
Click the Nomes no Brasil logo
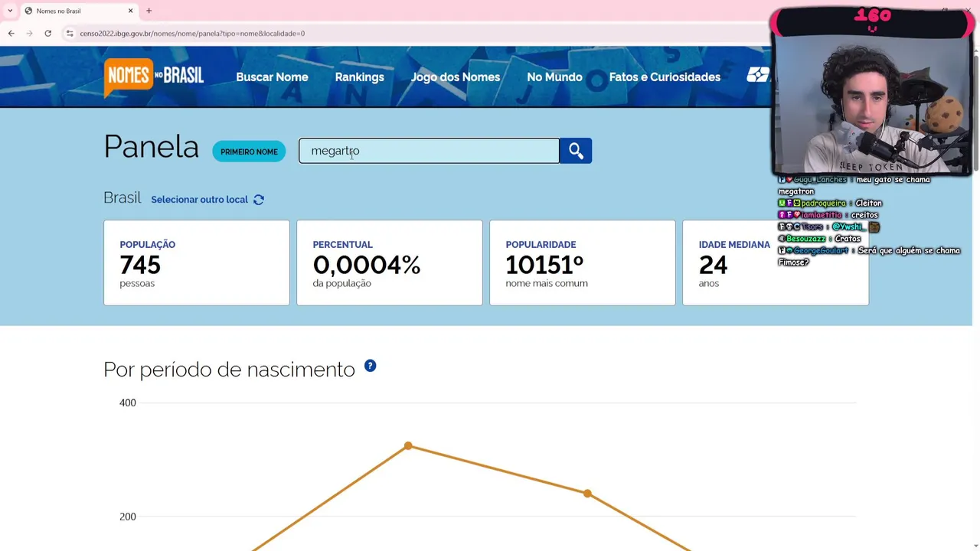(154, 77)
